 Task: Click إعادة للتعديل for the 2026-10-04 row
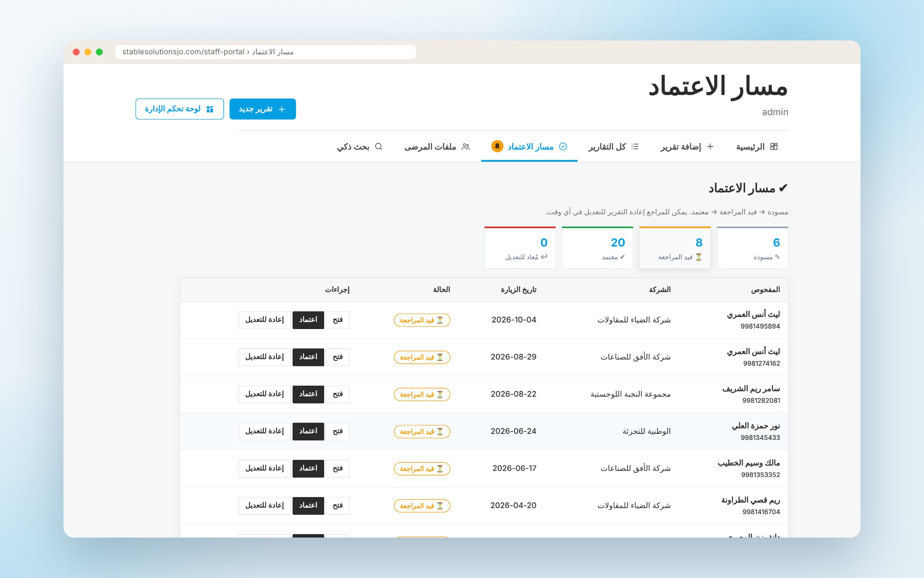pos(264,320)
